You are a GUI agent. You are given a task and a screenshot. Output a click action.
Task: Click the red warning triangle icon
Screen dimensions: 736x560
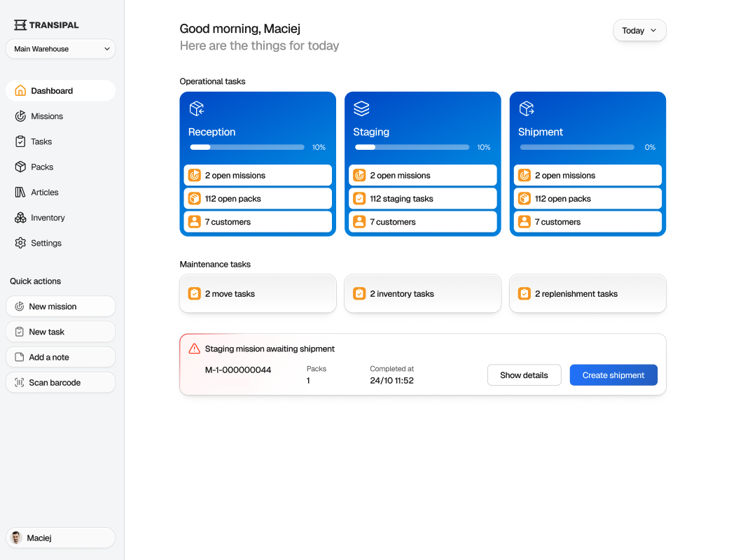(194, 348)
